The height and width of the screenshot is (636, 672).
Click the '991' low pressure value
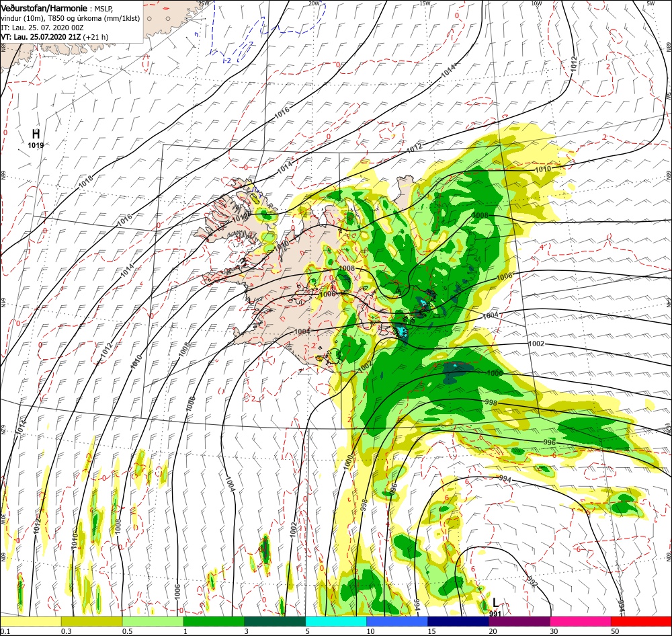coord(495,613)
